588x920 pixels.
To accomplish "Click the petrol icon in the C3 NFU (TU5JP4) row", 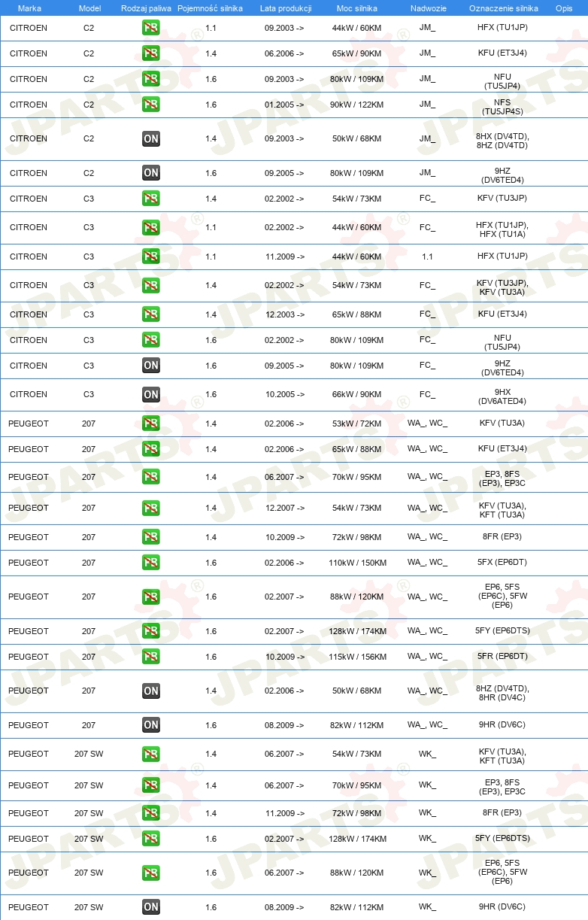I will (151, 340).
